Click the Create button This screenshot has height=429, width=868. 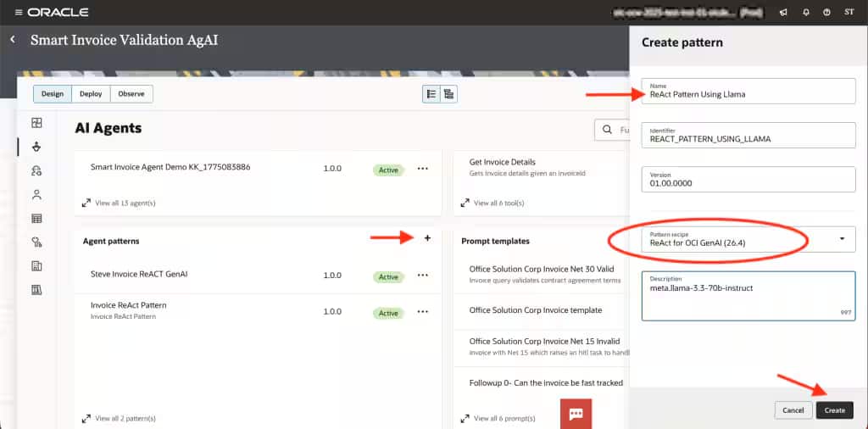pyautogui.click(x=835, y=410)
